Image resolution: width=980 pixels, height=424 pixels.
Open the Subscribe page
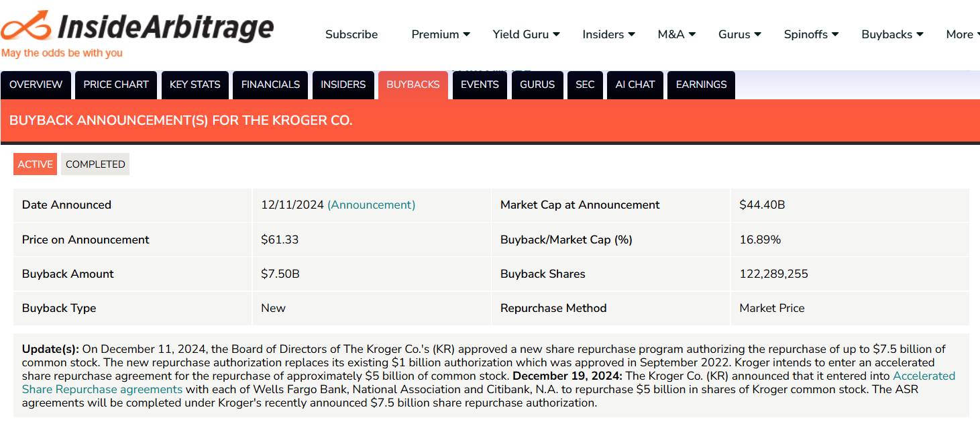pyautogui.click(x=351, y=34)
